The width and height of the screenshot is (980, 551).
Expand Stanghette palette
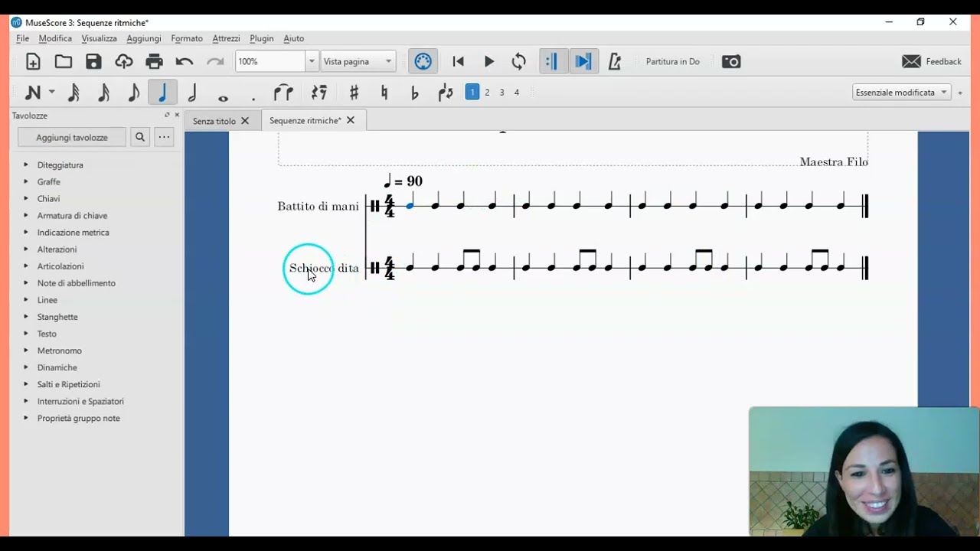tap(57, 317)
